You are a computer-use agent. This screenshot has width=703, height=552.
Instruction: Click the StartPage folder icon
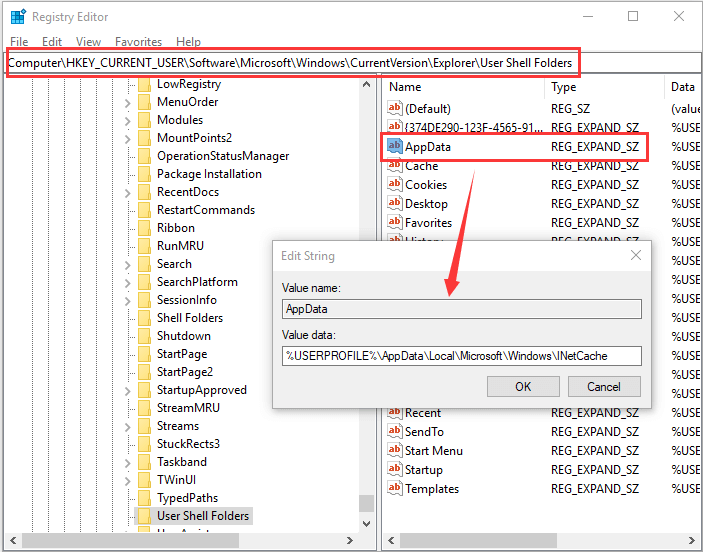[144, 354]
